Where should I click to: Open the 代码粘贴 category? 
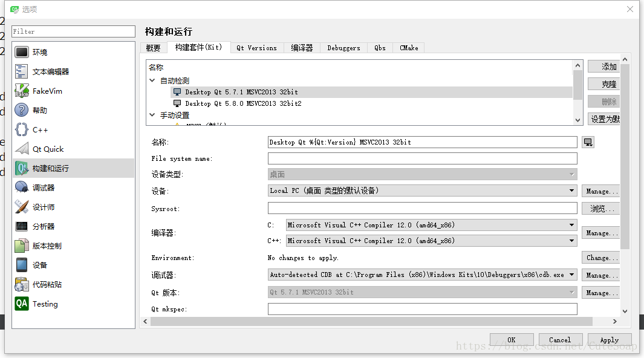[73, 284]
